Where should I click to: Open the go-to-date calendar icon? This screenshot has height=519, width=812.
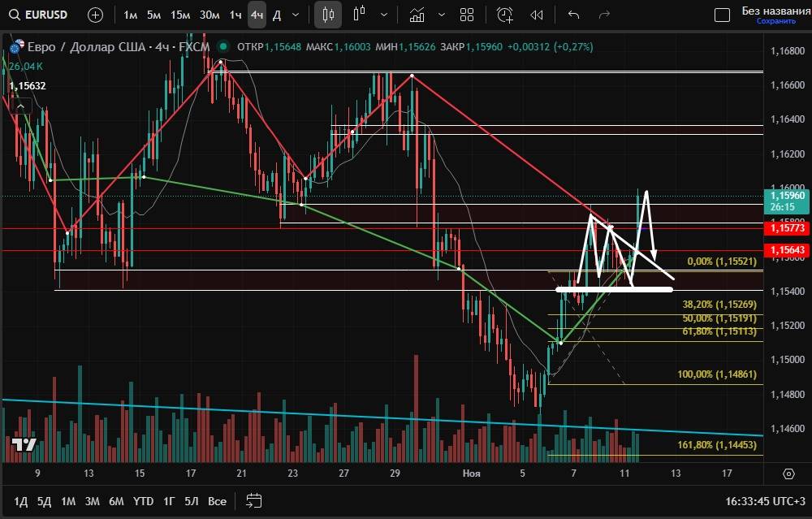point(253,500)
